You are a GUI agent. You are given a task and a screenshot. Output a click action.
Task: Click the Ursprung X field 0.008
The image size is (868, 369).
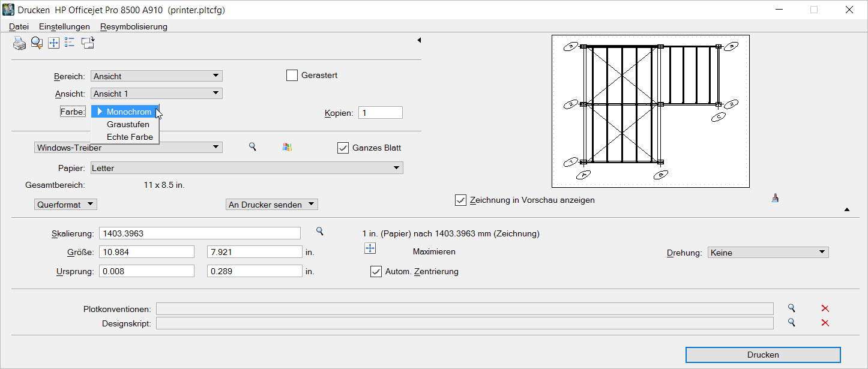coord(146,271)
